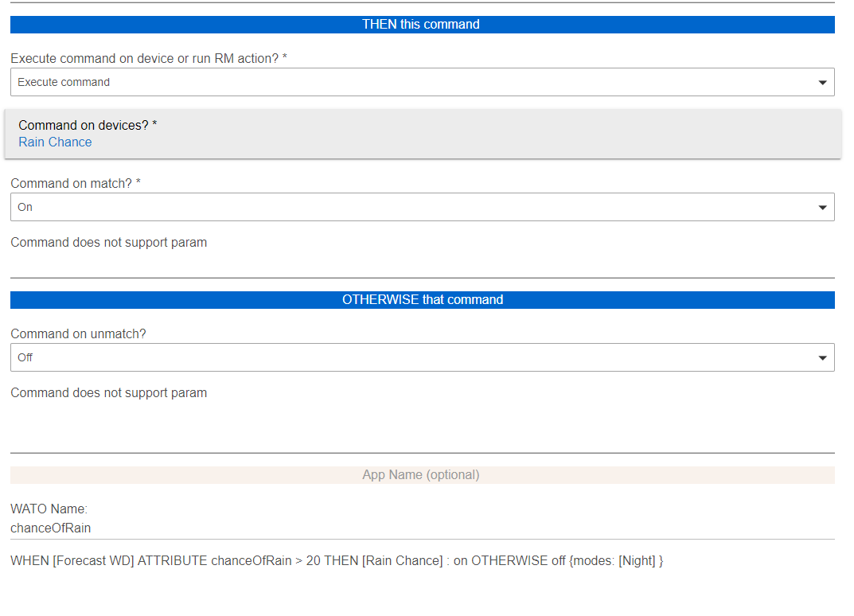
Task: Click the "Command on match?" label
Action: coord(76,183)
